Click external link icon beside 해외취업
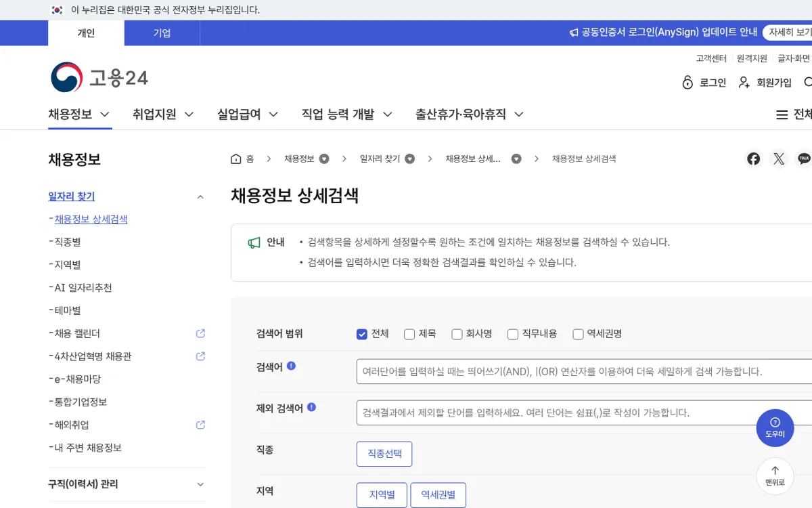This screenshot has height=508, width=812. (200, 425)
